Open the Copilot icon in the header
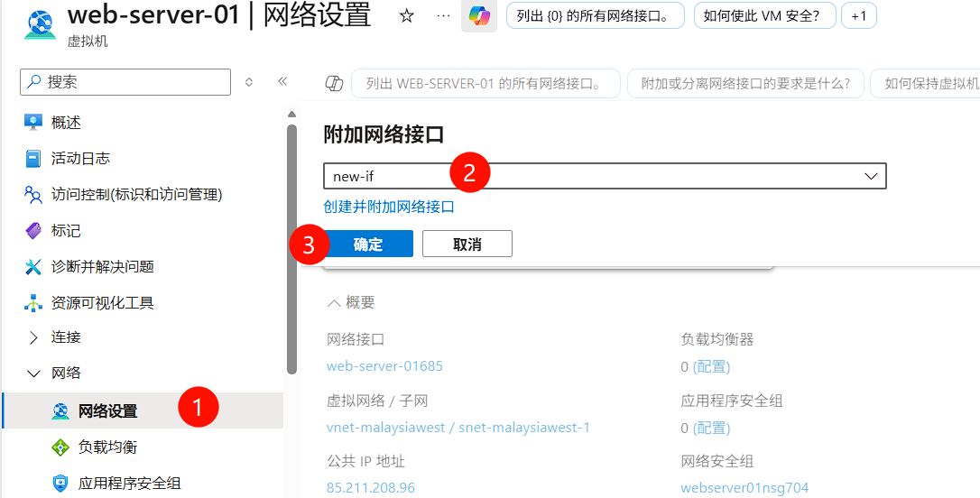The height and width of the screenshot is (498, 980). [x=479, y=17]
